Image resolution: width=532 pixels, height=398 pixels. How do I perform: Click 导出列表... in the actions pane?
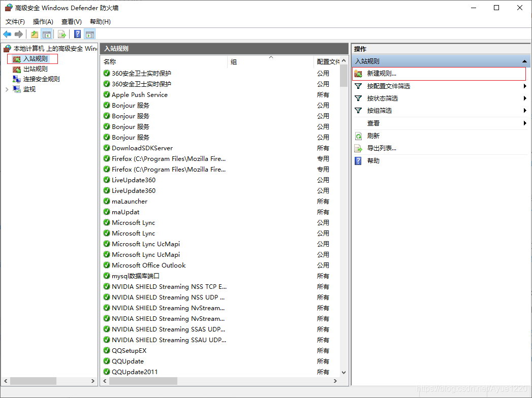point(381,148)
